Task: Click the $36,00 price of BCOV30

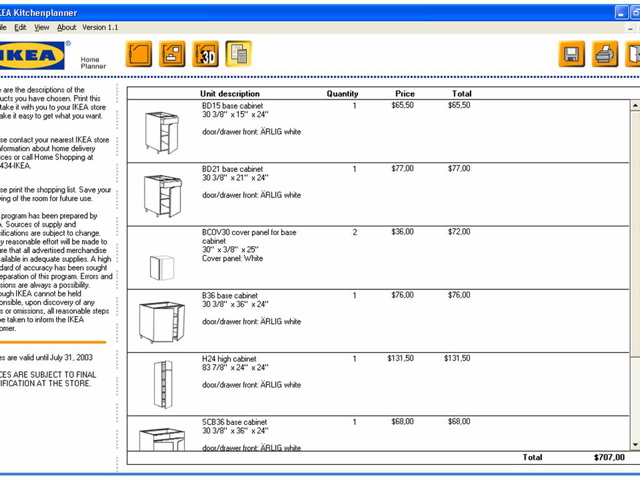Action: 402,232
